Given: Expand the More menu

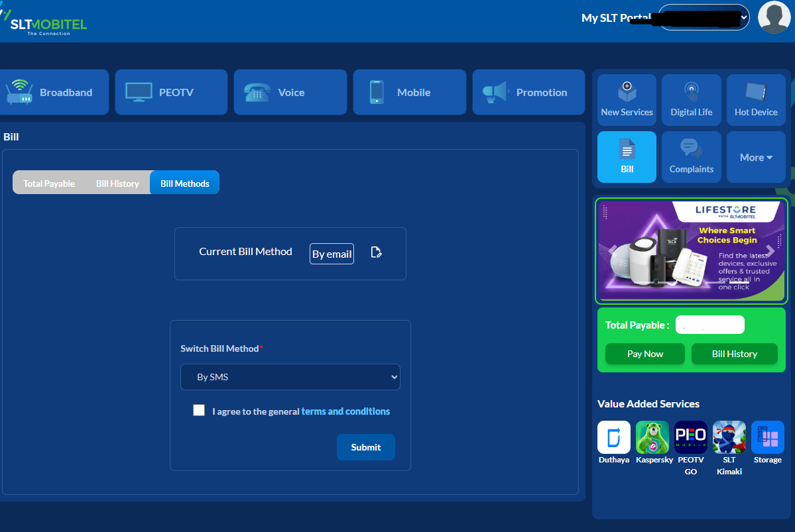Looking at the screenshot, I should tap(756, 157).
